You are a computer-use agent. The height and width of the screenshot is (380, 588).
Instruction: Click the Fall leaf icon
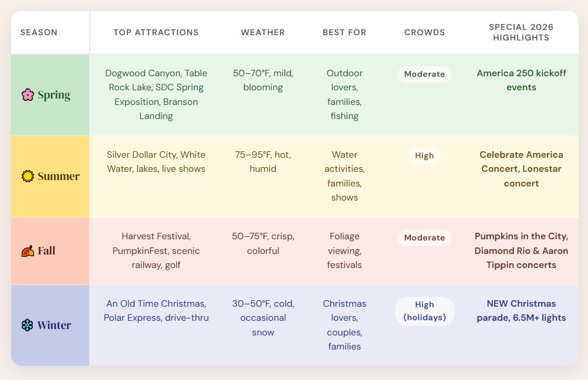click(28, 251)
